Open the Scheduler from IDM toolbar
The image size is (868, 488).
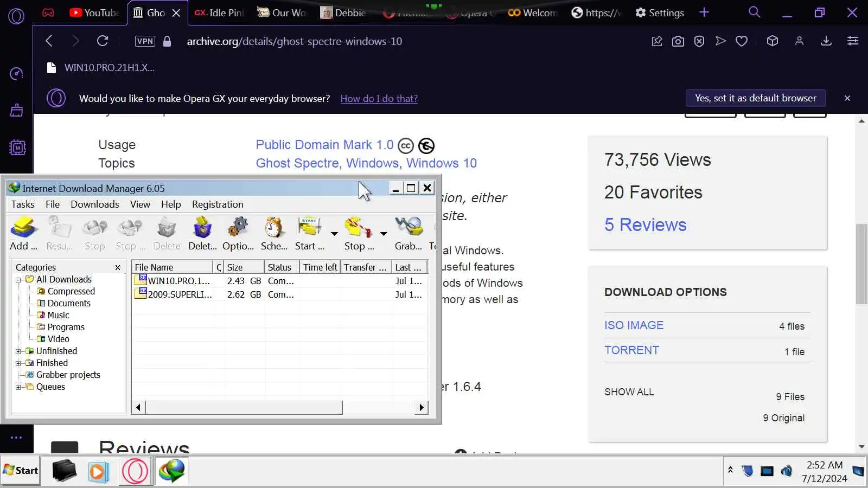tap(274, 233)
